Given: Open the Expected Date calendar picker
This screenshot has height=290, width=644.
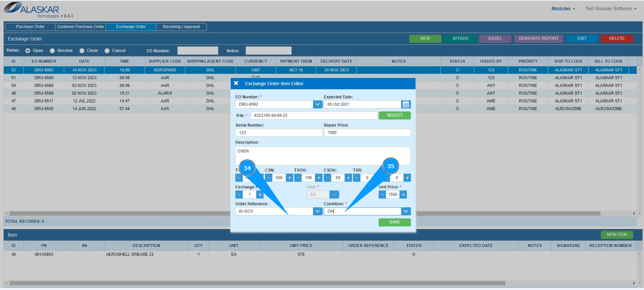Looking at the screenshot, I should [x=406, y=104].
